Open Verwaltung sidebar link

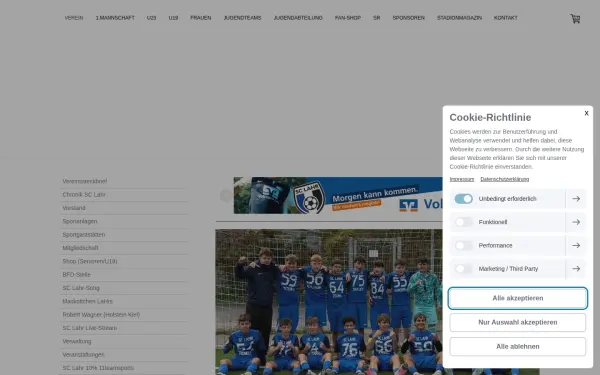coord(77,341)
